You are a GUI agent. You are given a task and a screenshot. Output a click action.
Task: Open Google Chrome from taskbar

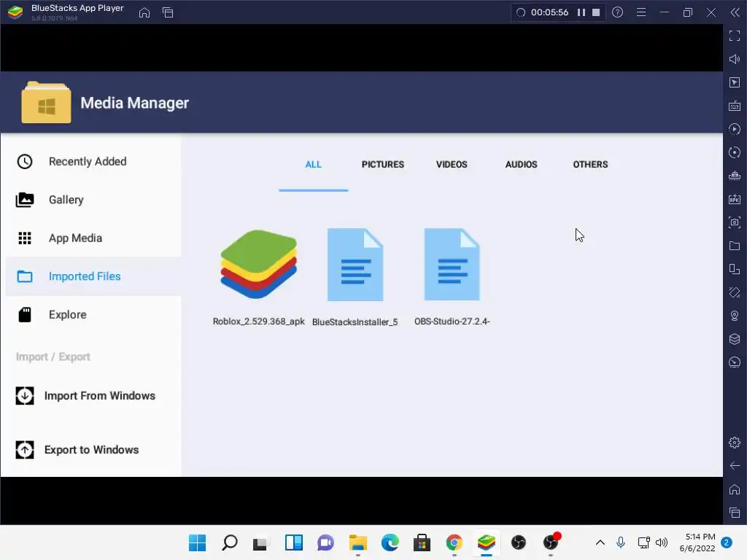pos(454,542)
